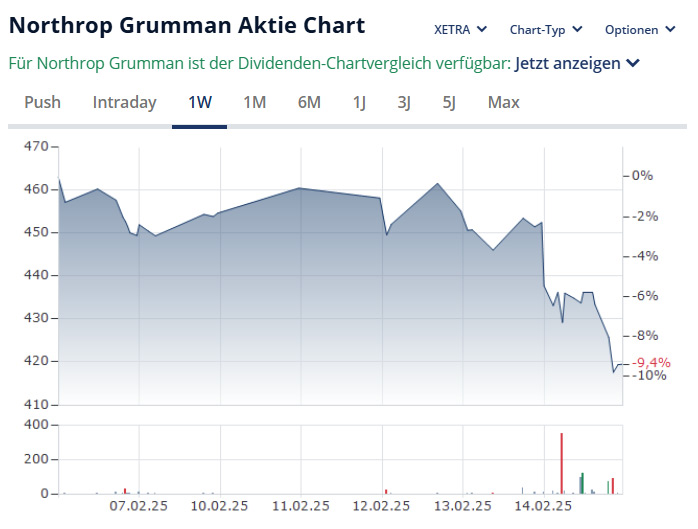Click the Jetzt anzeigen link
Screen dimensions: 698x529
pos(567,64)
